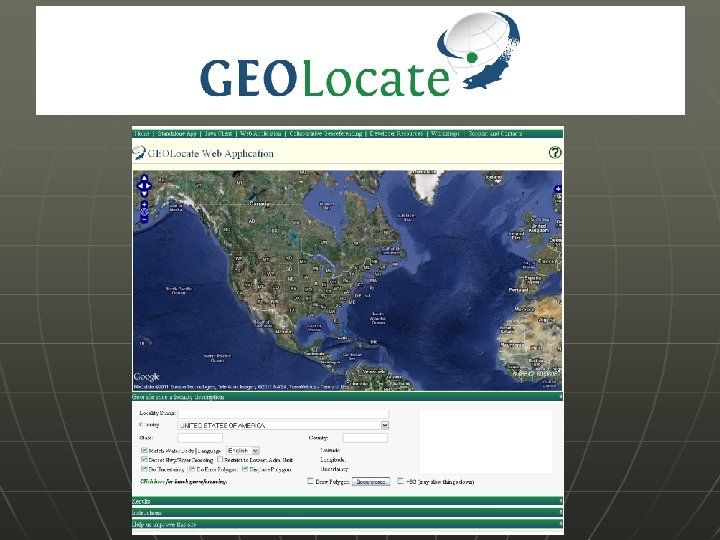Click into the Locality String field
The width and height of the screenshot is (720, 540).
(x=283, y=413)
